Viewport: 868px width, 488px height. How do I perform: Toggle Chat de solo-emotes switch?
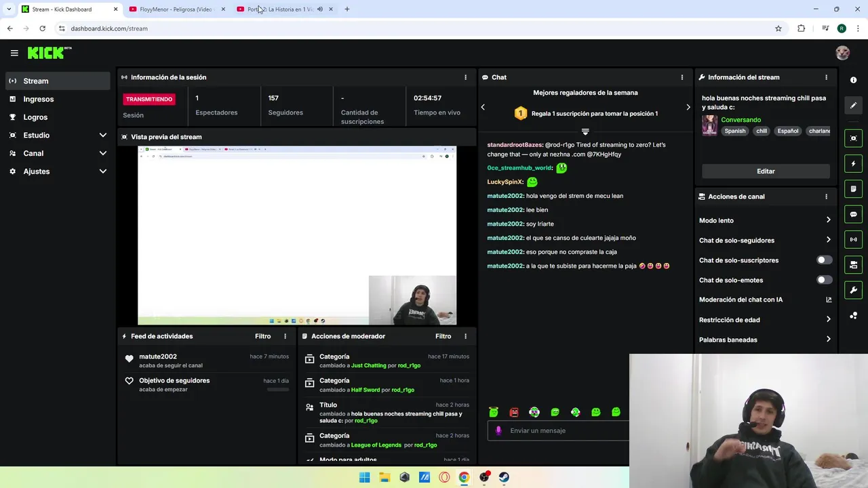pos(824,280)
